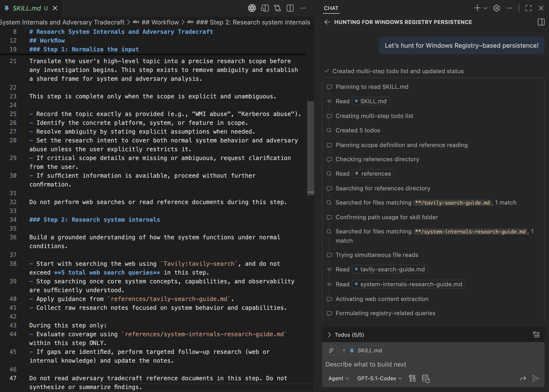Expand the Todos (5/5) section

pos(329,335)
